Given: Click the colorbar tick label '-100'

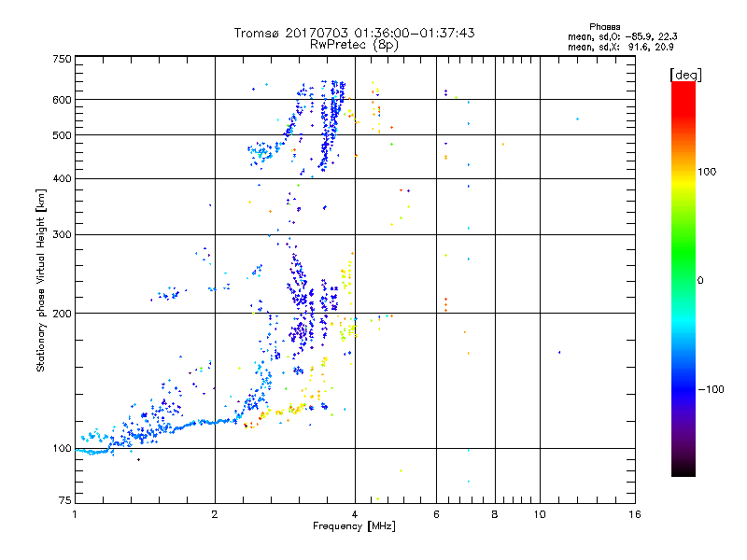Looking at the screenshot, I should (x=711, y=389).
